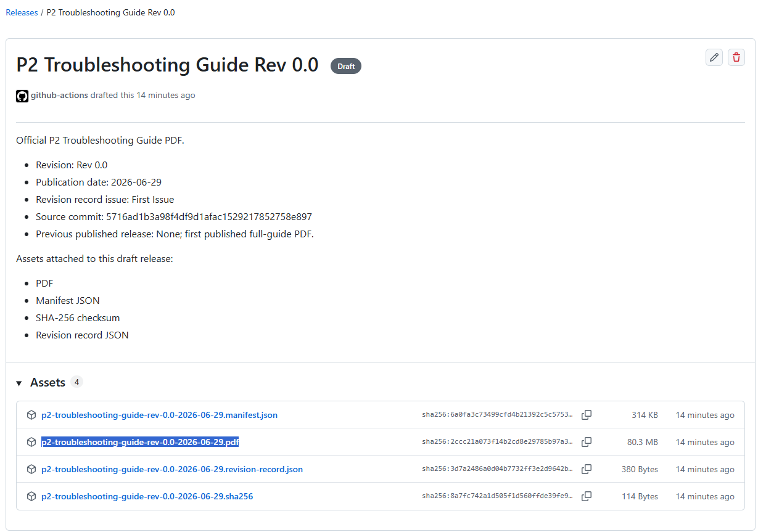
Task: Copy SHA256 hash for revision-record.json asset
Action: point(587,469)
